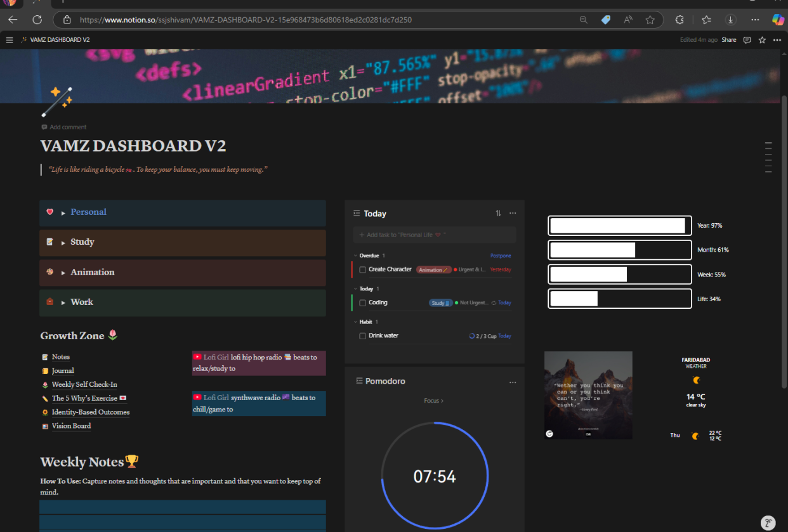Open three-dot menu of Pomodoro widget
Image resolution: width=788 pixels, height=532 pixels.
pyautogui.click(x=513, y=382)
